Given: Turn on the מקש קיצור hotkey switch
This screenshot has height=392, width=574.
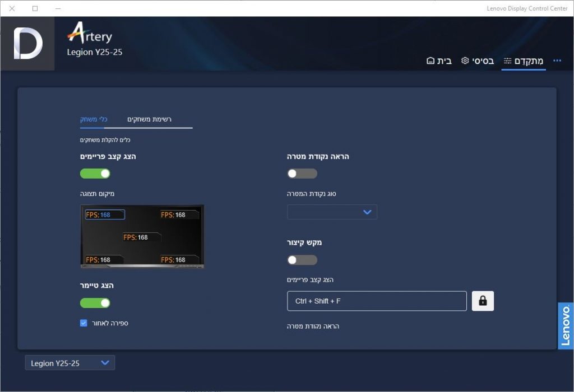Looking at the screenshot, I should pyautogui.click(x=302, y=260).
